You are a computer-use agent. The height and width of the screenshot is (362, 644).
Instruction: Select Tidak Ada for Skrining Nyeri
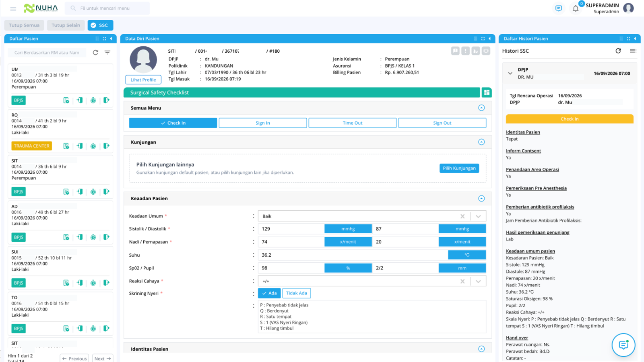pos(297,293)
